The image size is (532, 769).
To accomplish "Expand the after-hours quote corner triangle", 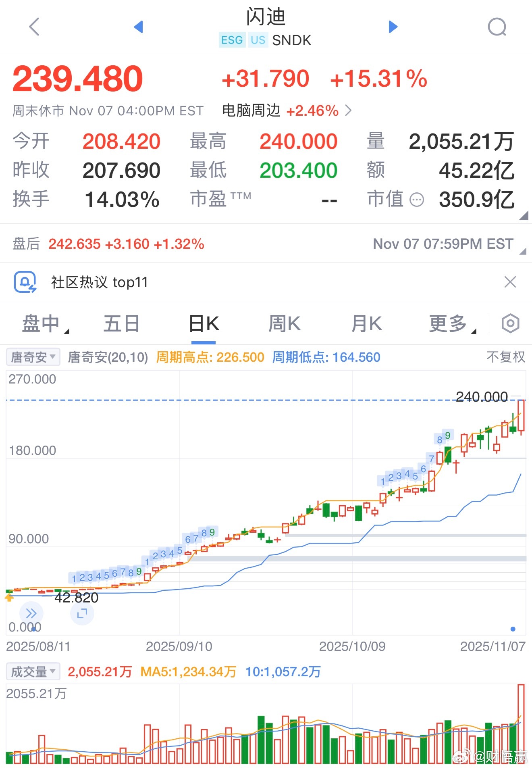I will tap(523, 251).
